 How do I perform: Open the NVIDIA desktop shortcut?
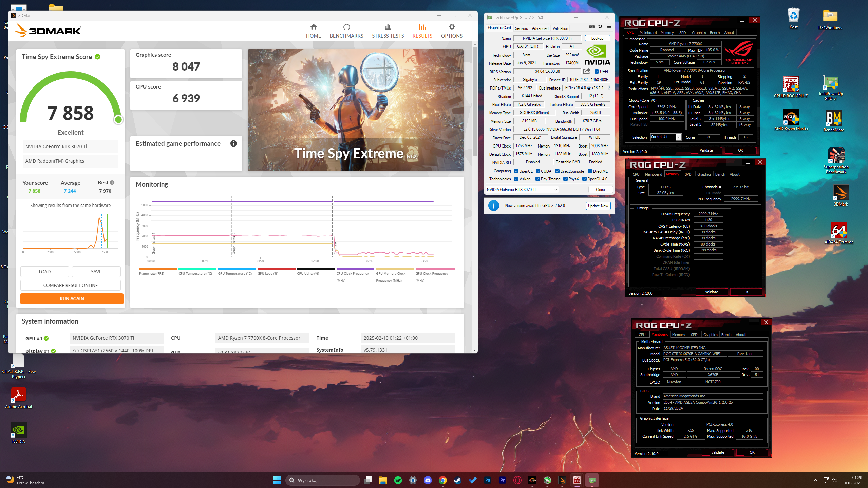(x=19, y=433)
